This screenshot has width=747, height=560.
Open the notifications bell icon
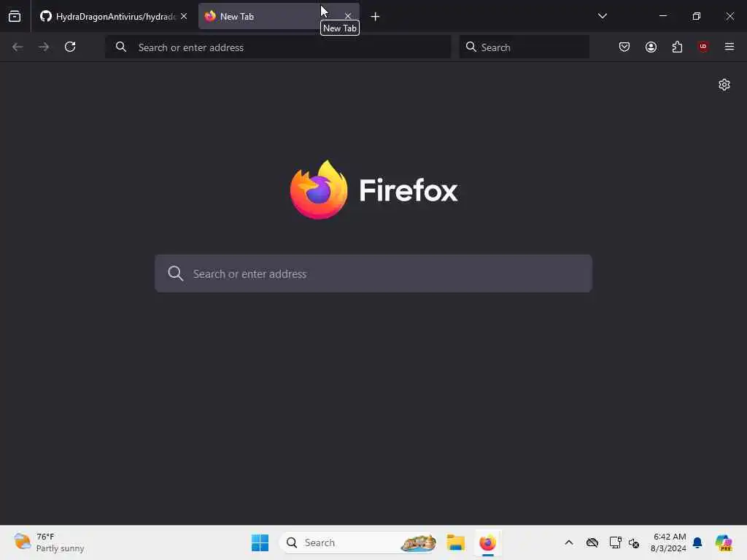coord(697,542)
